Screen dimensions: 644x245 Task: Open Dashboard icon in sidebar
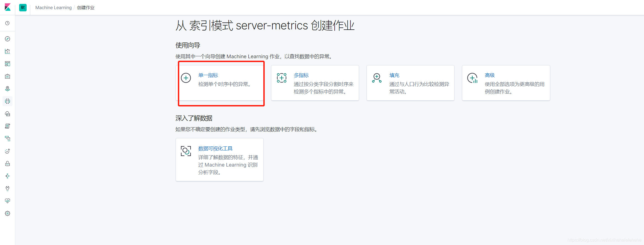7,64
